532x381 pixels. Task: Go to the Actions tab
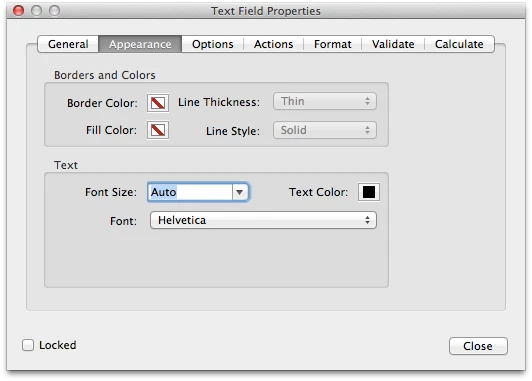pos(273,44)
